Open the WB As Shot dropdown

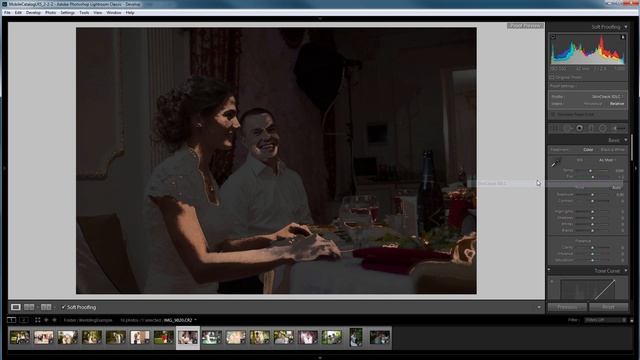[x=607, y=160]
